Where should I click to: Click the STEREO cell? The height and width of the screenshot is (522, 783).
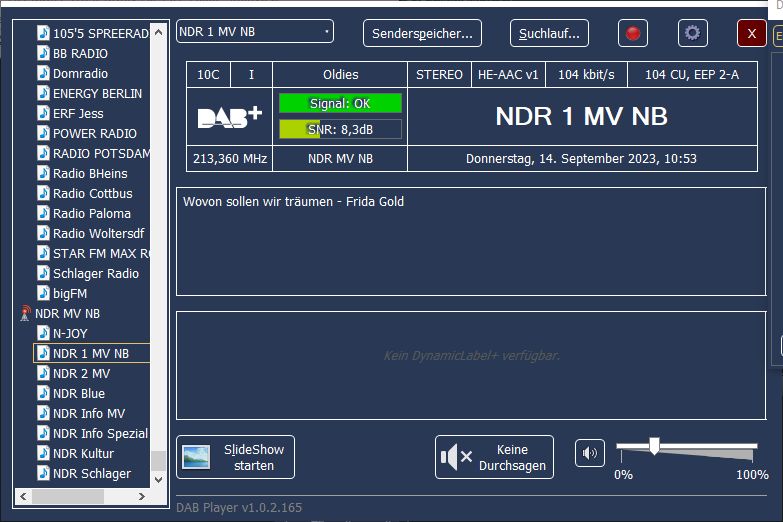[x=439, y=74]
